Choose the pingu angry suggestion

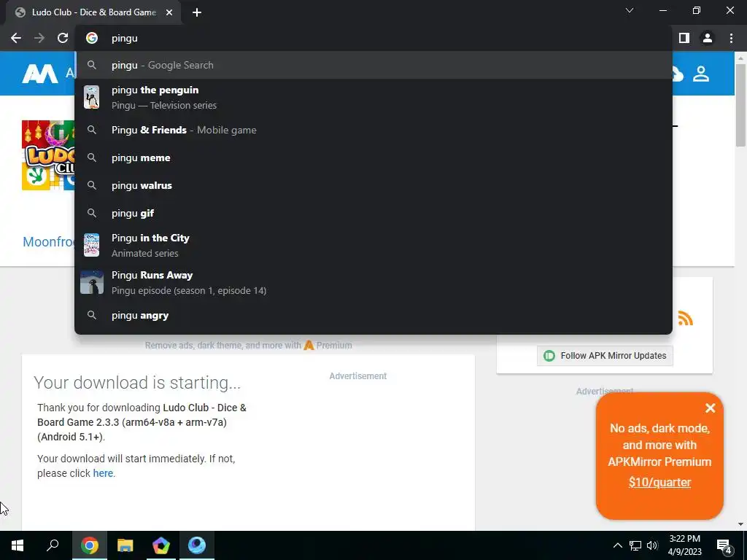coord(373,315)
